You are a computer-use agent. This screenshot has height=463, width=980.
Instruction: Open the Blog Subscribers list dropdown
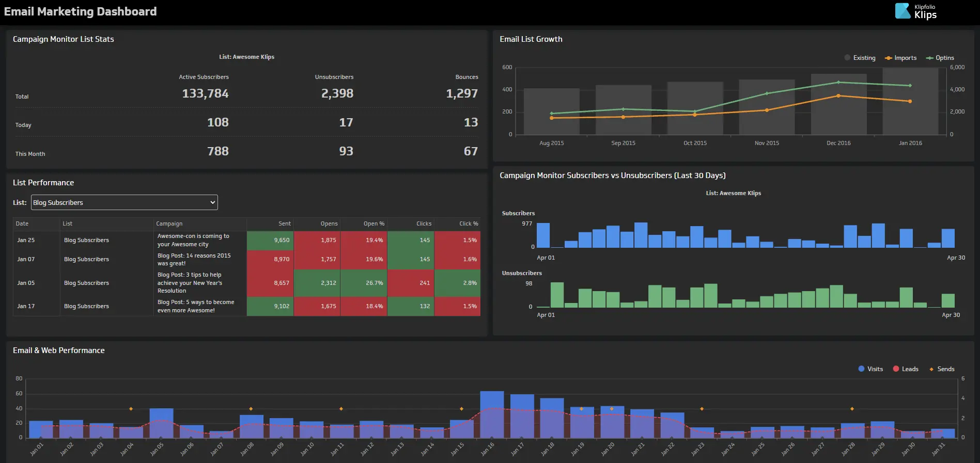125,202
